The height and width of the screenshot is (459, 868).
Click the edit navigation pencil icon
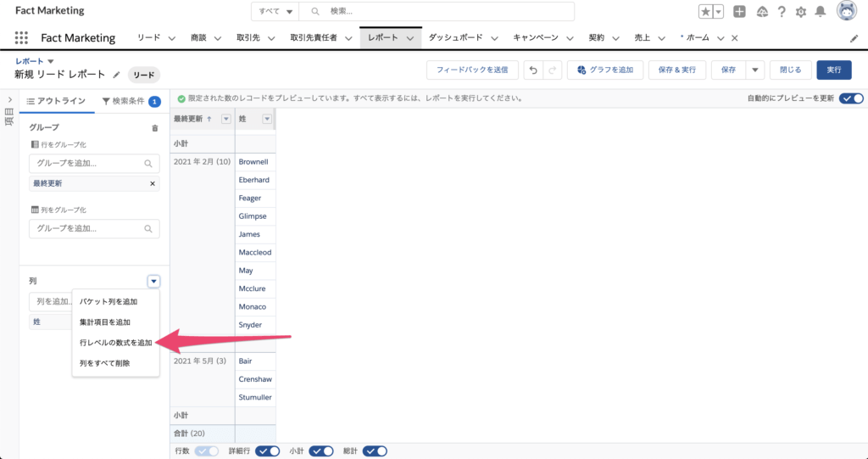(854, 39)
